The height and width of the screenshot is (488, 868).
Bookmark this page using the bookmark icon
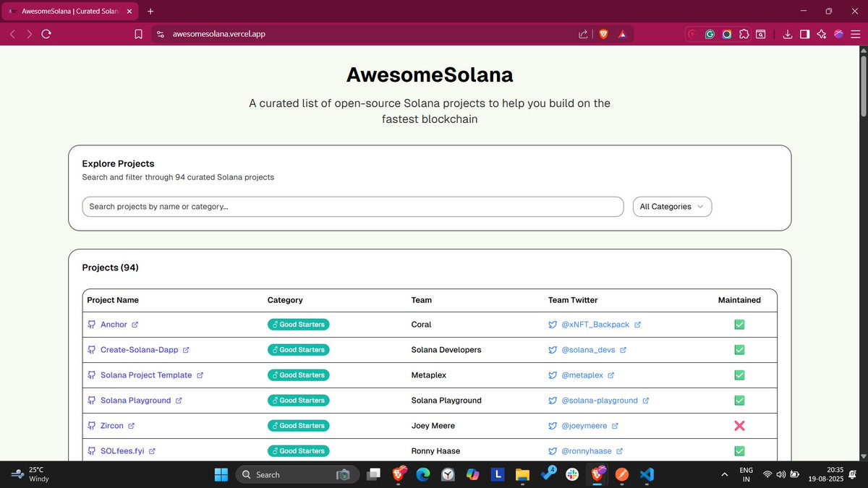139,34
